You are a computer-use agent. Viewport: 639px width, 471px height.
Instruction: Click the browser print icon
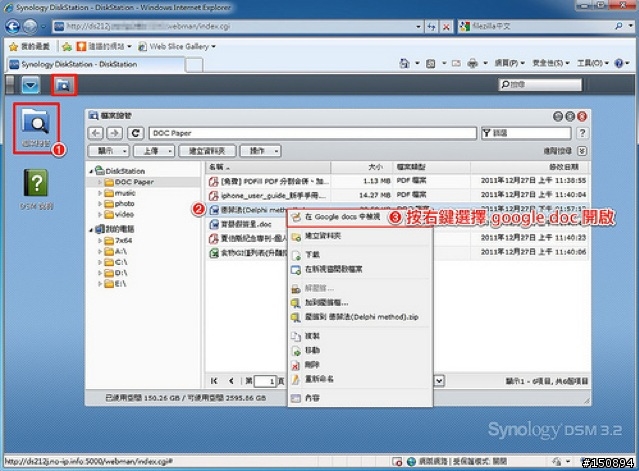pyautogui.click(x=472, y=63)
